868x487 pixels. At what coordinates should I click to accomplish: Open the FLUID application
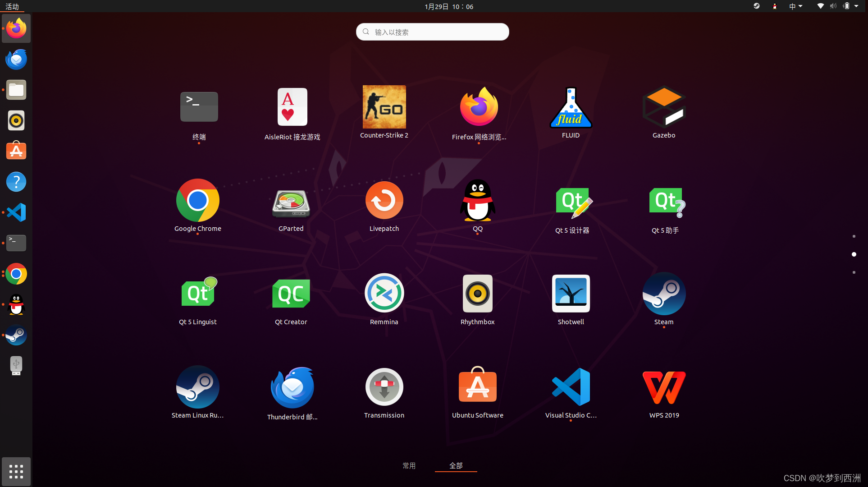[571, 107]
